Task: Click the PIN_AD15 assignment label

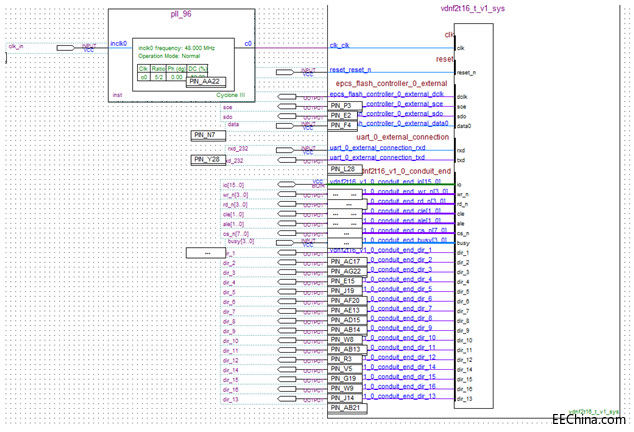Action: point(347,320)
